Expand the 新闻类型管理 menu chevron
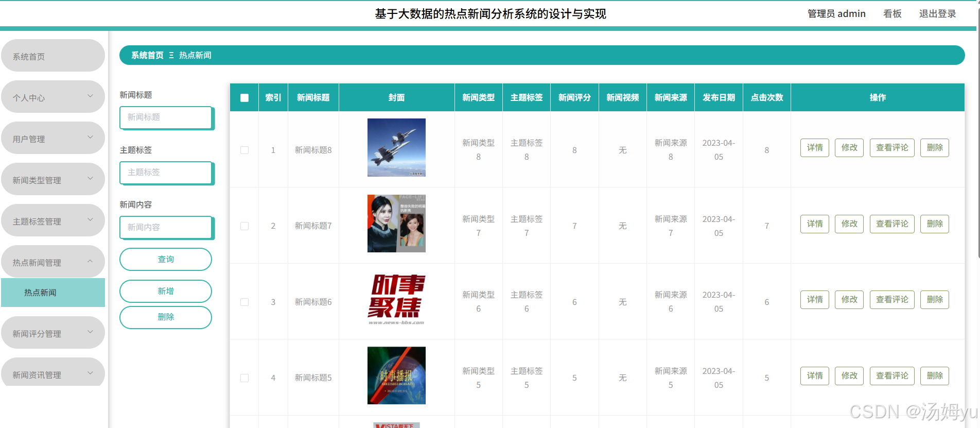Viewport: 980px width, 428px height. coord(90,178)
